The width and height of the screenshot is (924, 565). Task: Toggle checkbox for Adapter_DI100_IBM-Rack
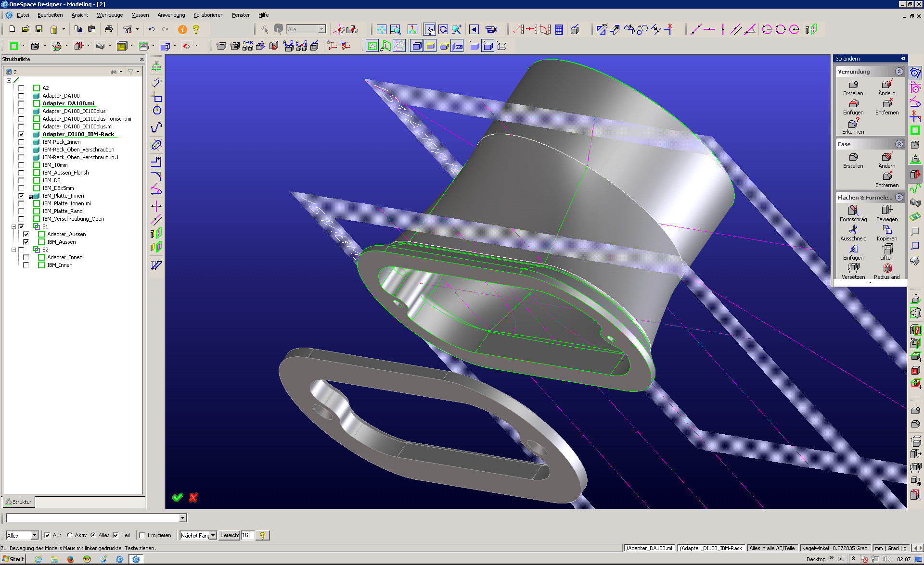(21, 134)
